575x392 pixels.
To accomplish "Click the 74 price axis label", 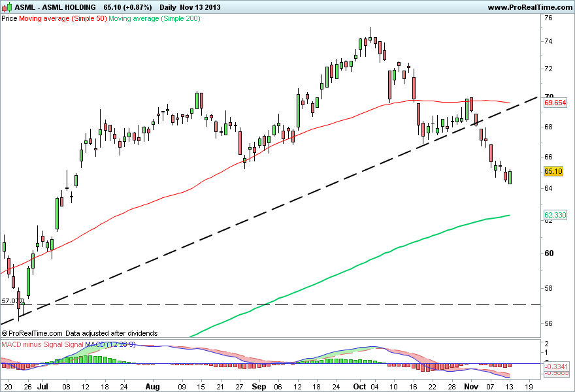I will pyautogui.click(x=548, y=41).
